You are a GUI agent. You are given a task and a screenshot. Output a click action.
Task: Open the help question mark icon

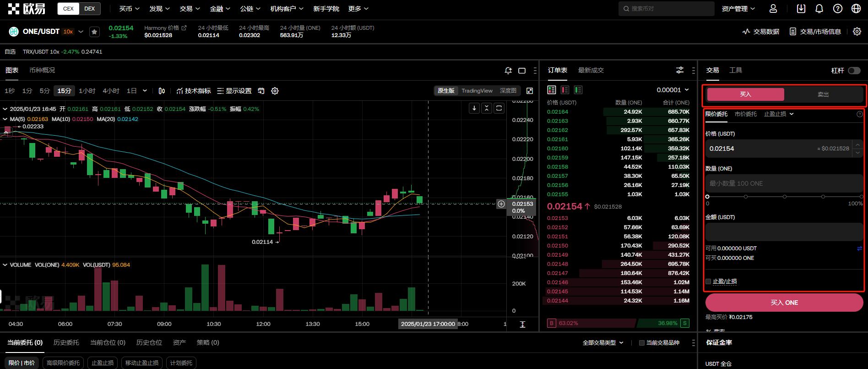838,9
